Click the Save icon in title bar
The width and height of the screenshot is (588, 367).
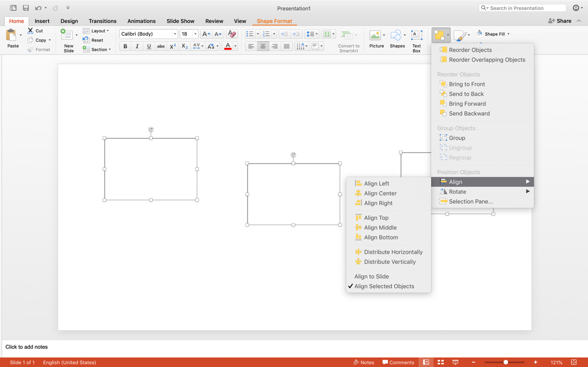(x=26, y=8)
